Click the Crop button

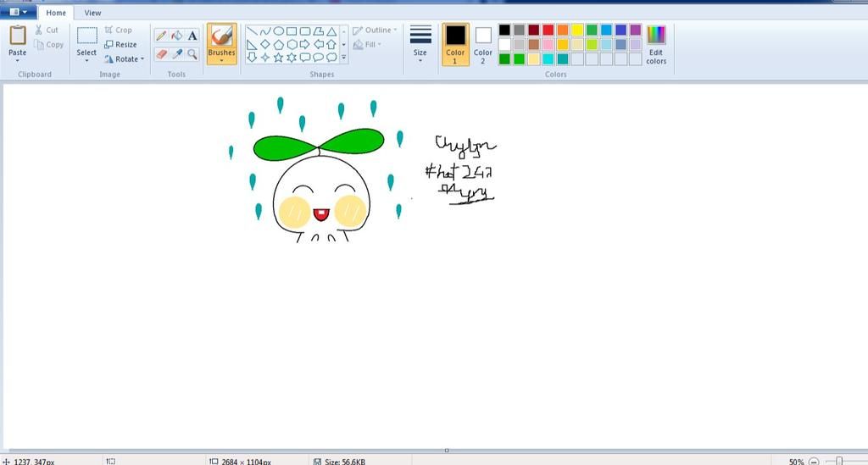118,30
